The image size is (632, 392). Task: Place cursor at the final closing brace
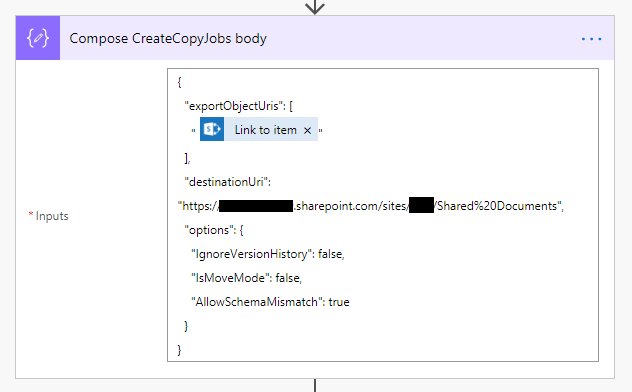coord(179,350)
